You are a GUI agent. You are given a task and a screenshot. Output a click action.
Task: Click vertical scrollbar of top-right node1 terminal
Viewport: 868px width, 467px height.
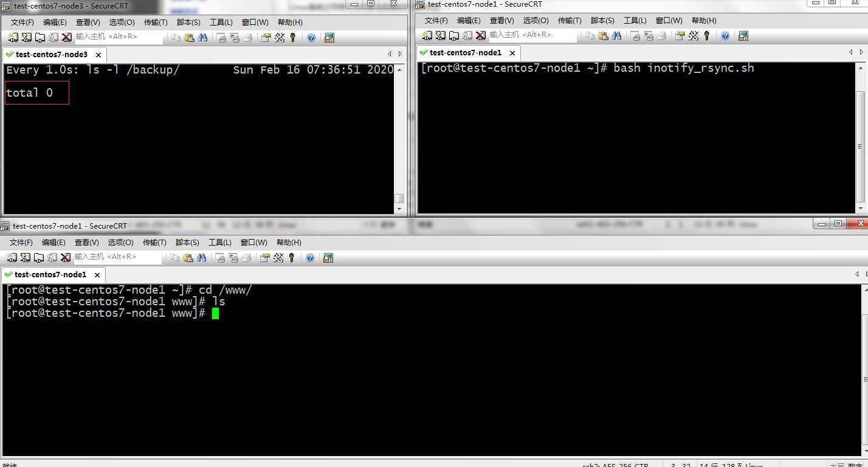tap(860, 137)
